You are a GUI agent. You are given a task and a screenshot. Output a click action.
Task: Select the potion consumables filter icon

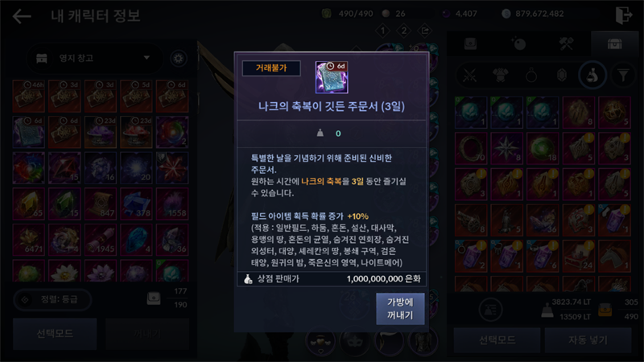592,76
